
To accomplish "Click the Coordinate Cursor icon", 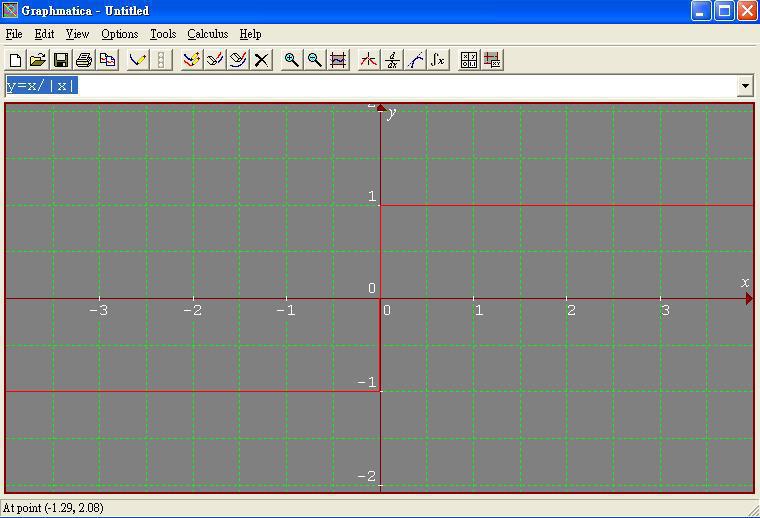I will pos(492,60).
